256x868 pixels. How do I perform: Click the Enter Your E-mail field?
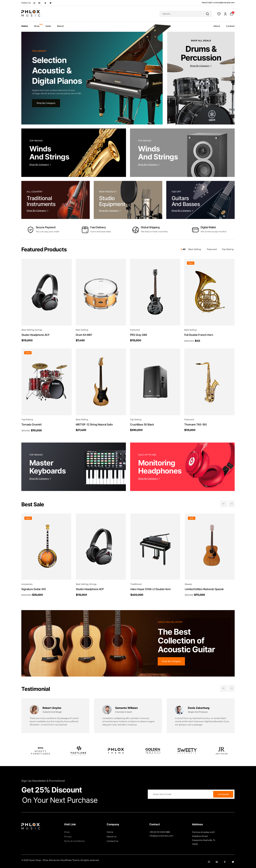[181, 794]
